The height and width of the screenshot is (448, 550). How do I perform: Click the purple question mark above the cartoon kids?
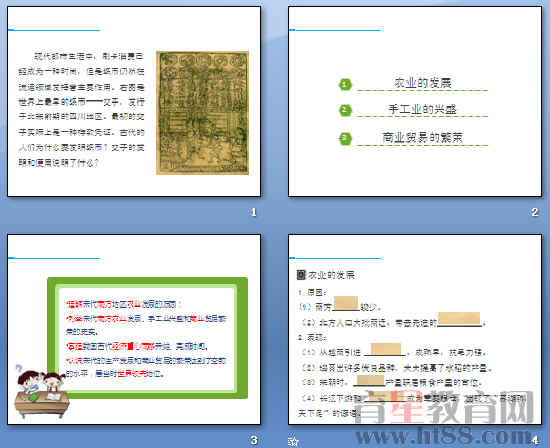click(x=19, y=368)
